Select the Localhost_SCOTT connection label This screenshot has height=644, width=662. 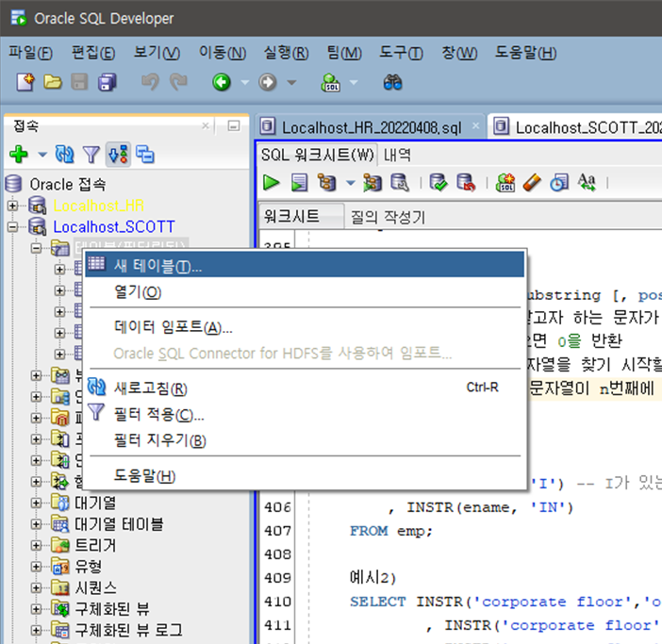114,226
